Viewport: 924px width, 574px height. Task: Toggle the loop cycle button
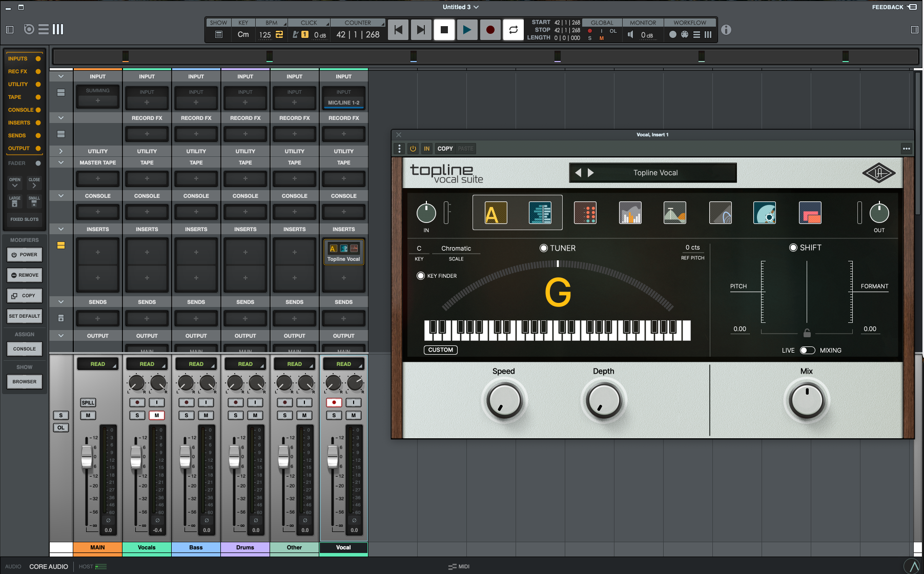pyautogui.click(x=514, y=30)
